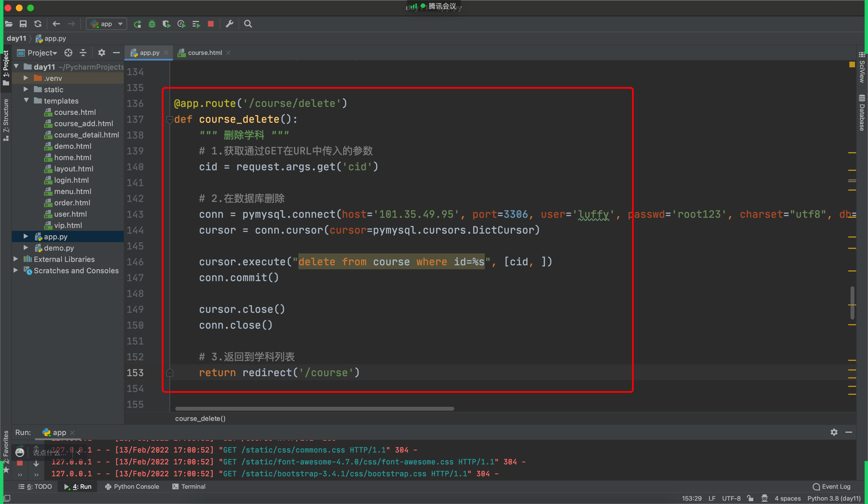Start debugging with the bug icon

(x=152, y=24)
